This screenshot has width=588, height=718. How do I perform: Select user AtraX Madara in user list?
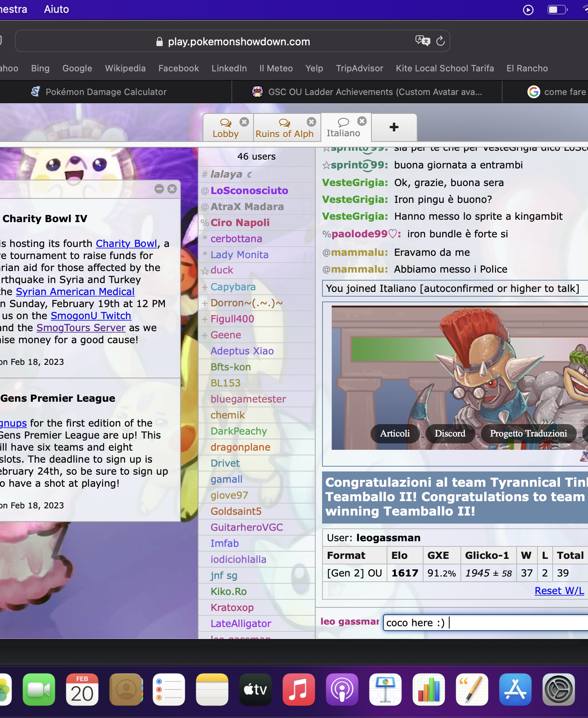tap(257, 206)
